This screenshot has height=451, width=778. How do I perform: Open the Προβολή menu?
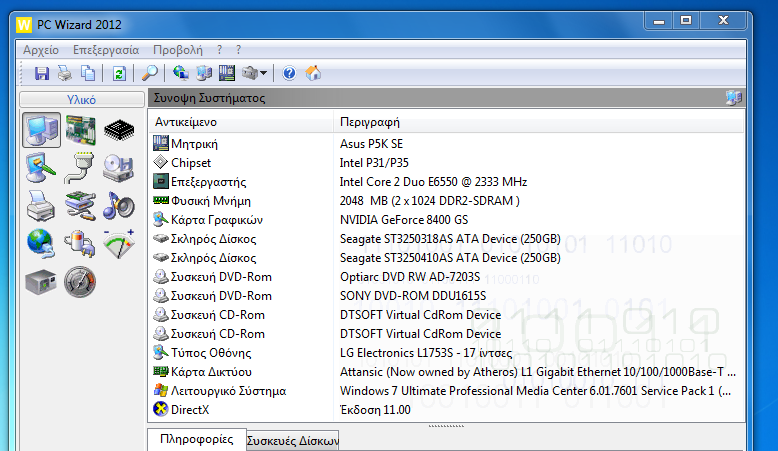178,50
